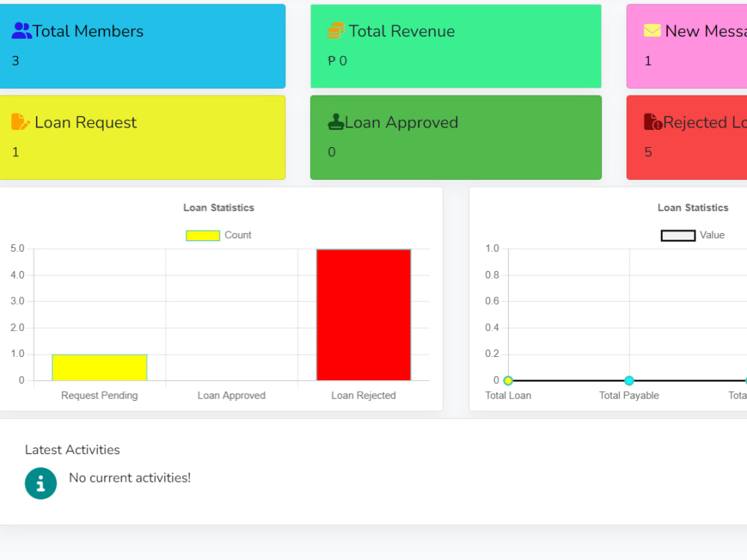Click the Request Pending axis label

pos(99,395)
